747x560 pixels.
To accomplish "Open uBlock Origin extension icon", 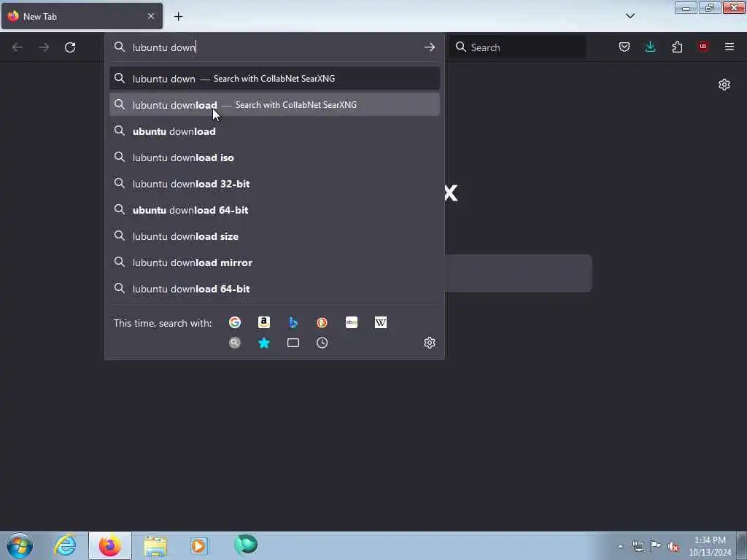I will [703, 47].
